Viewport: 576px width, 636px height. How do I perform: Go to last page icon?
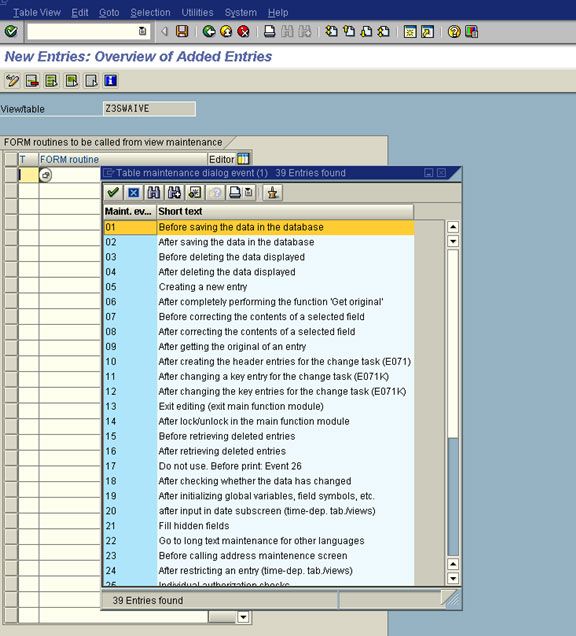384,31
